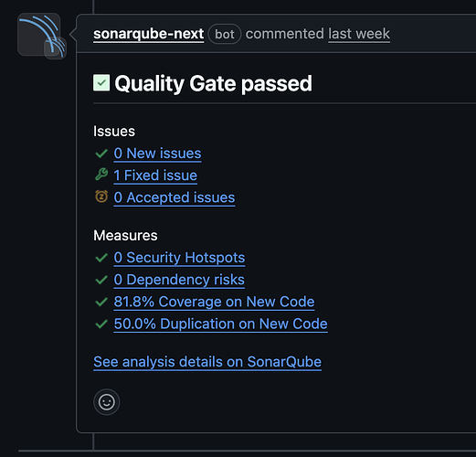Click the check mark icon beside New issues
The height and width of the screenshot is (457, 476).
coord(101,154)
